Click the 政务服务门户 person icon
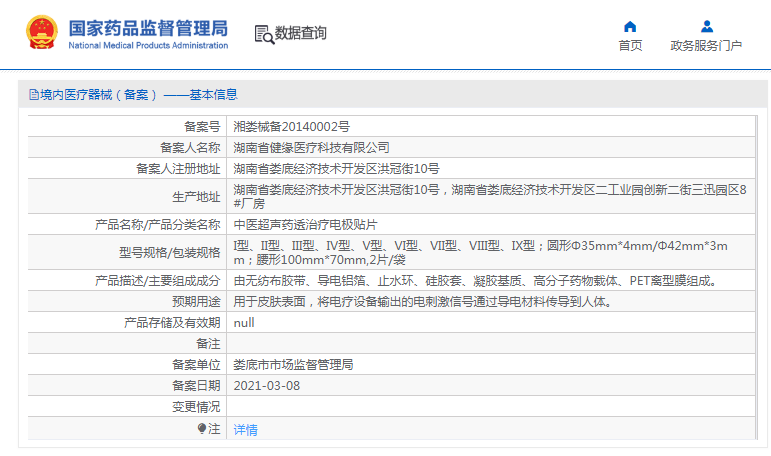The width and height of the screenshot is (771, 456). [707, 26]
